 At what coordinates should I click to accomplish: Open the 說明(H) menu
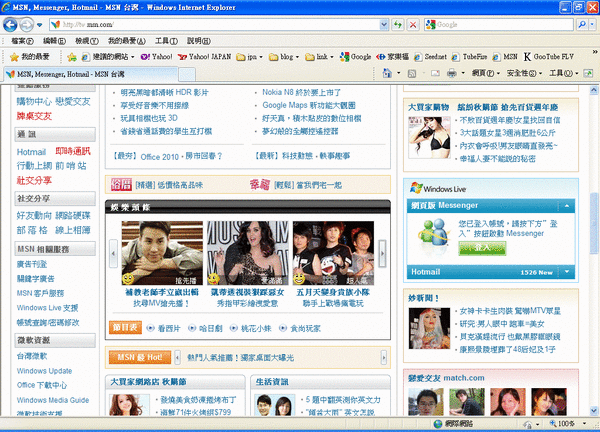pyautogui.click(x=199, y=41)
